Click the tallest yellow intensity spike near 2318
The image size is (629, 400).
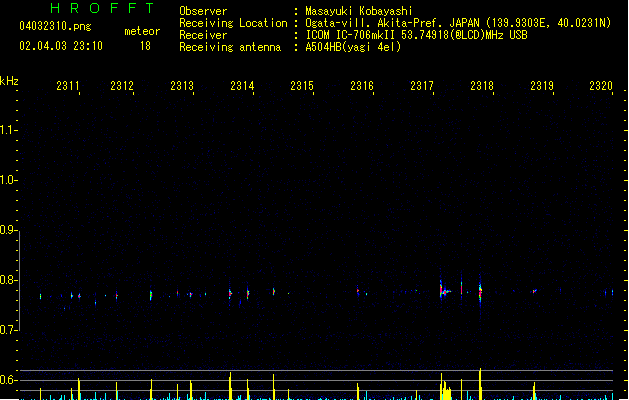point(480,384)
